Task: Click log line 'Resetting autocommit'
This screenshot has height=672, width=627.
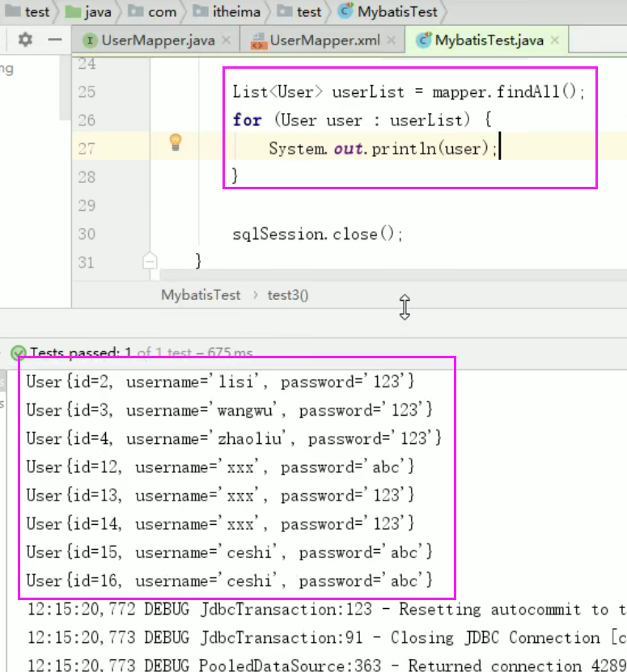Action: pos(327,609)
